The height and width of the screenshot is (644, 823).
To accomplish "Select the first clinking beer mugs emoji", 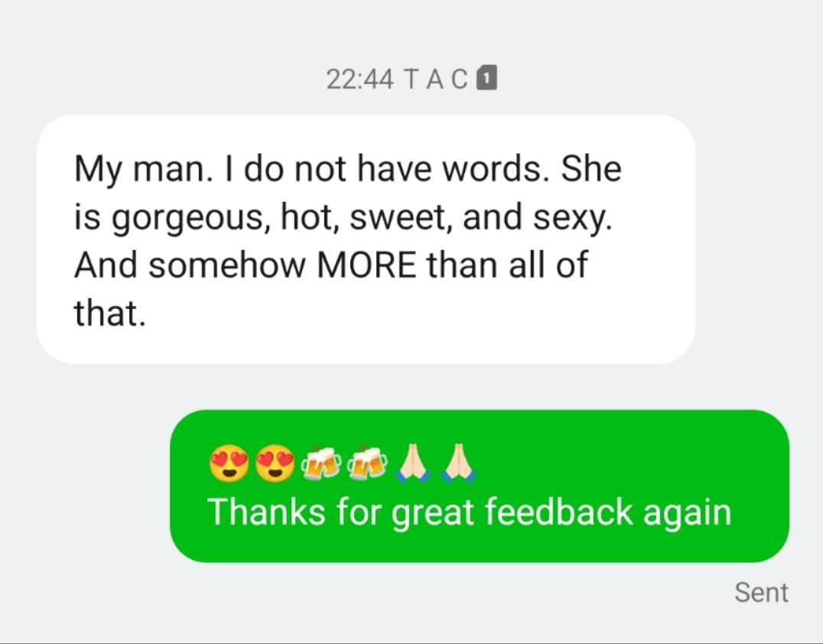I will point(320,463).
